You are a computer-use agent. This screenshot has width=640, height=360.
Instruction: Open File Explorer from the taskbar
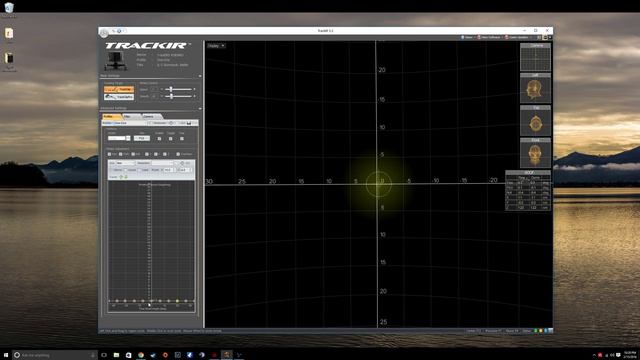[116, 355]
